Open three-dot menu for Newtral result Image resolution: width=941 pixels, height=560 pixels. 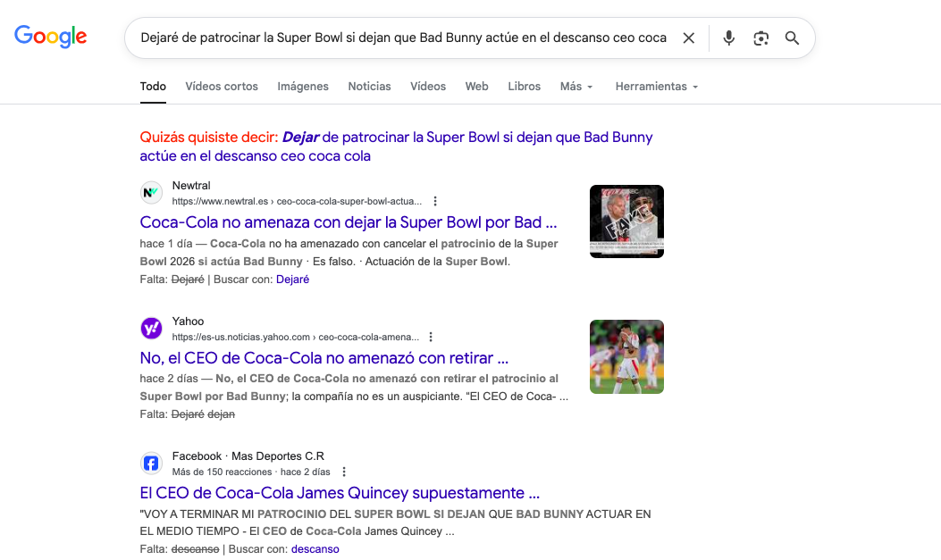point(435,201)
